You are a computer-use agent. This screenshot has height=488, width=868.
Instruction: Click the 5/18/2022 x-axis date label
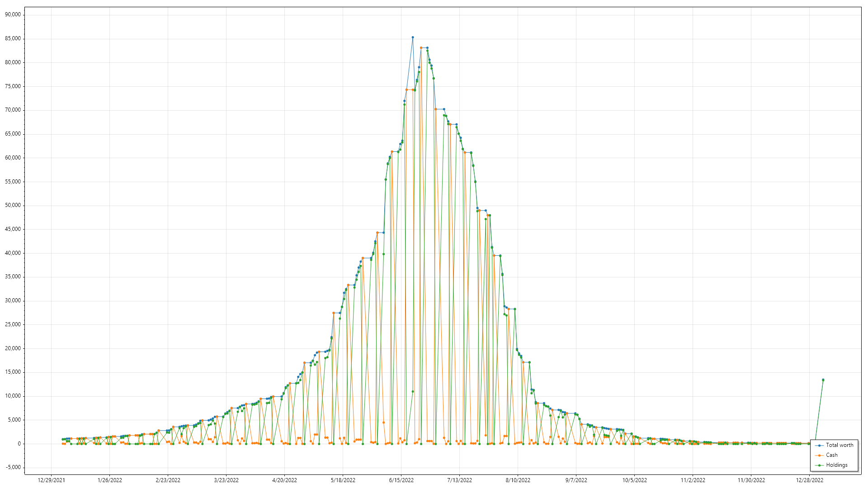pyautogui.click(x=343, y=480)
